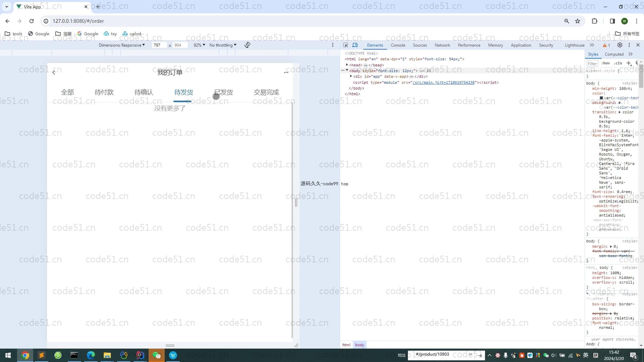
Task: Select html in the breadcrumb bar
Action: click(x=346, y=345)
